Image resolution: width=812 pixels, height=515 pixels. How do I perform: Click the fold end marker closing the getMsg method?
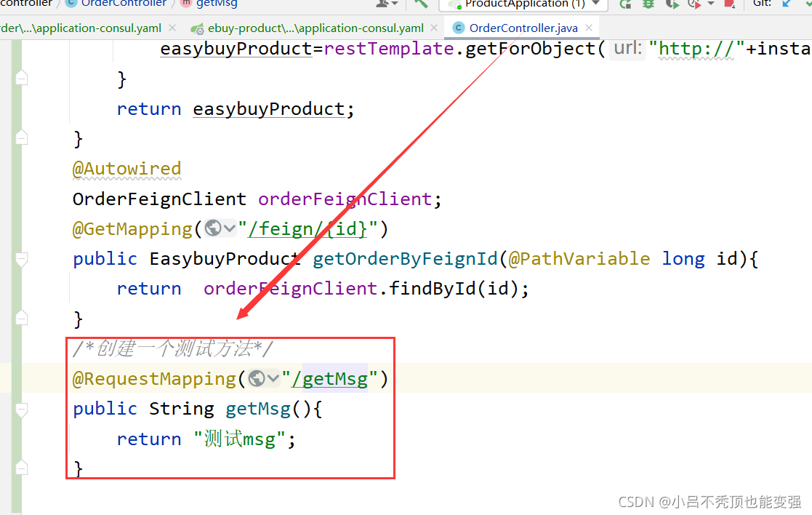[22, 467]
